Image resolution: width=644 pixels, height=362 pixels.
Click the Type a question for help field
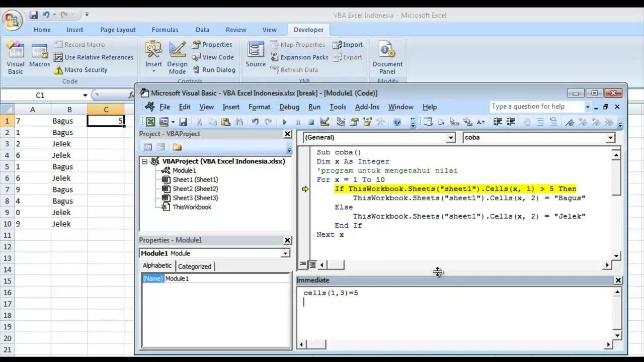537,107
